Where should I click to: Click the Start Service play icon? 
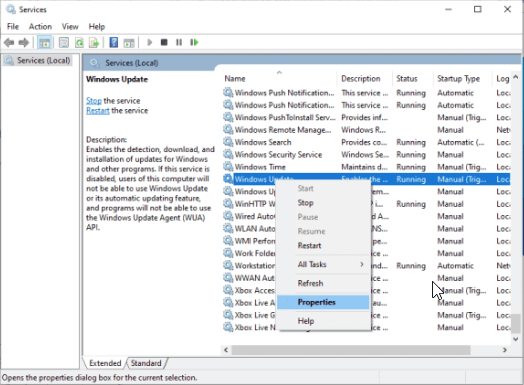pyautogui.click(x=150, y=42)
